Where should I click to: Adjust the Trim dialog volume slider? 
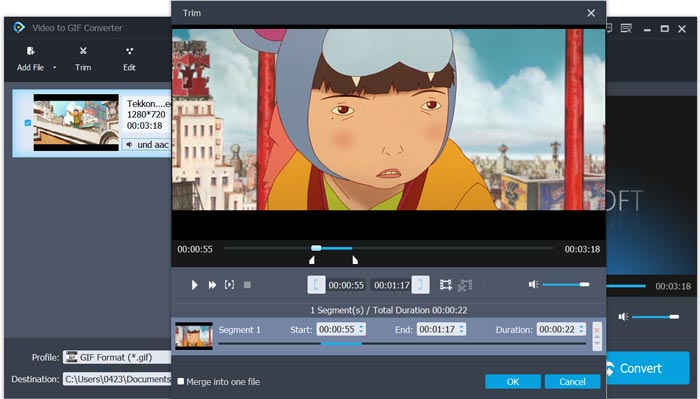coord(566,284)
